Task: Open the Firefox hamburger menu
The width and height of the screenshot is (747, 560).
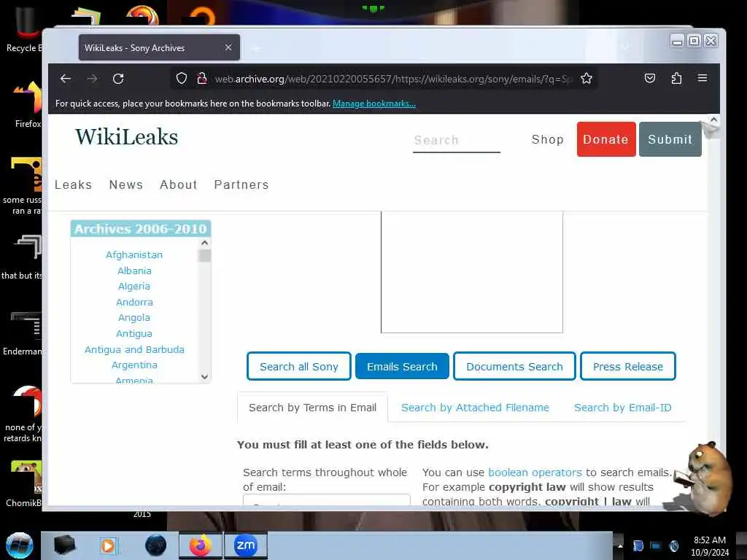Action: [x=703, y=77]
